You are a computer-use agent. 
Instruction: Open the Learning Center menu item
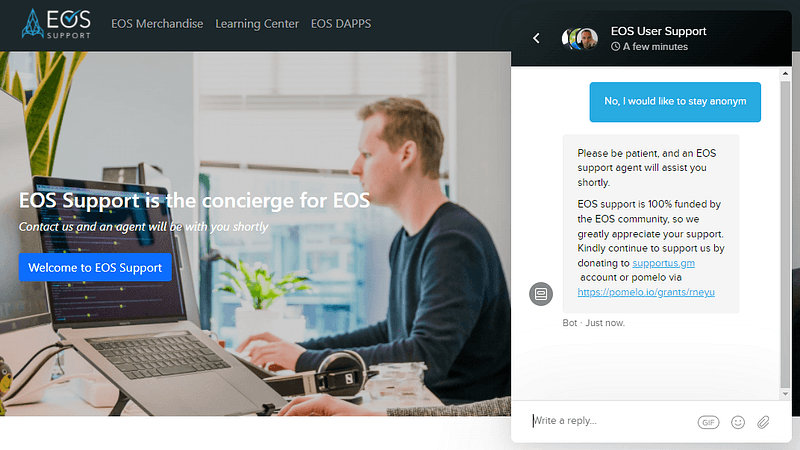click(257, 24)
